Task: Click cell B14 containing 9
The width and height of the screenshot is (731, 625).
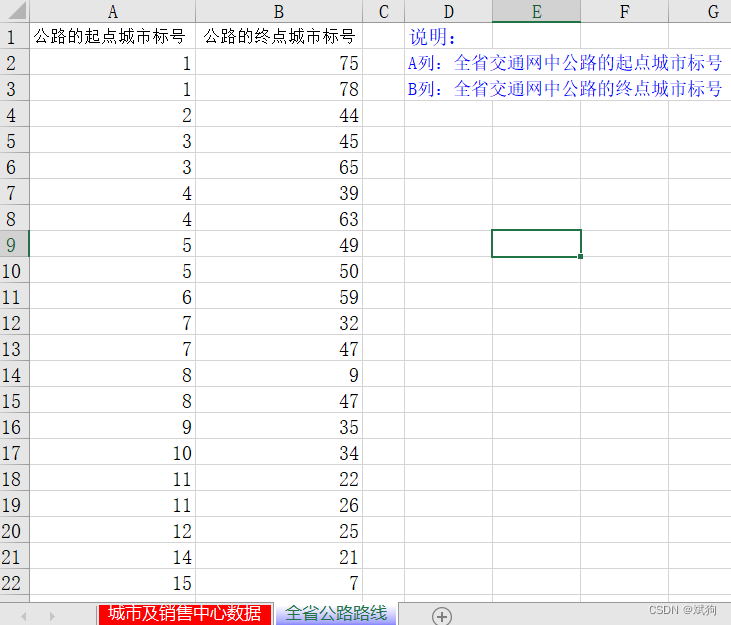Action: coord(279,374)
